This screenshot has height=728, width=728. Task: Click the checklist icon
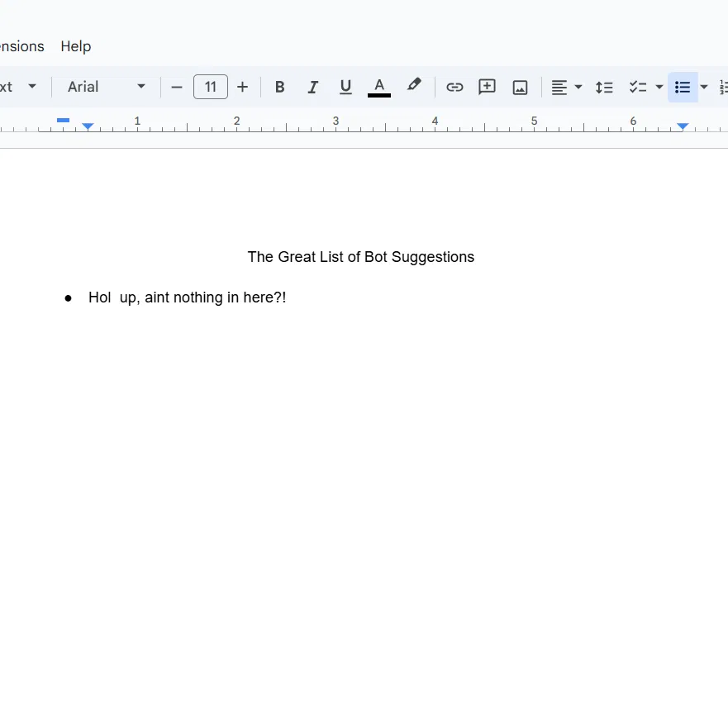(637, 88)
